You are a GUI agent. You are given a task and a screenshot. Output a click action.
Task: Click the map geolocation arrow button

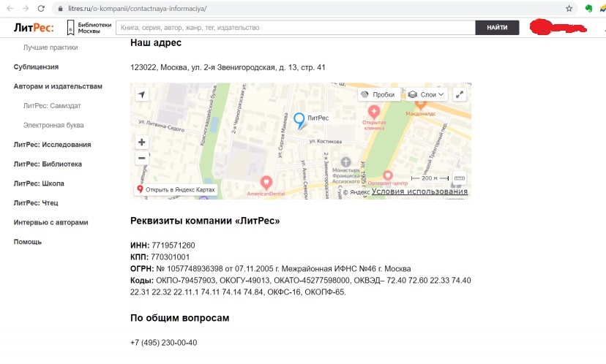point(142,94)
